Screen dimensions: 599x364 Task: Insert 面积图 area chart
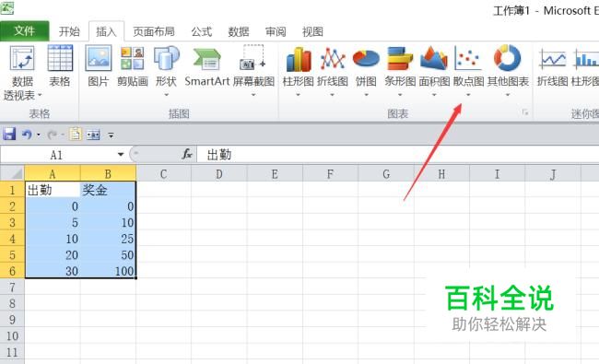(434, 58)
